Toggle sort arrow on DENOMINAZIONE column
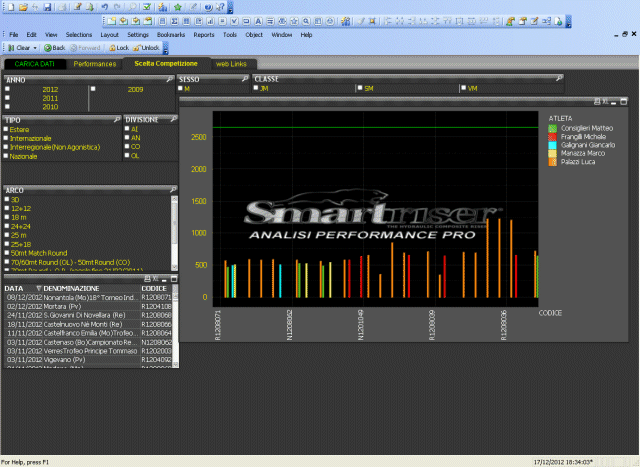Image resolution: width=640 pixels, height=467 pixels. [39, 288]
